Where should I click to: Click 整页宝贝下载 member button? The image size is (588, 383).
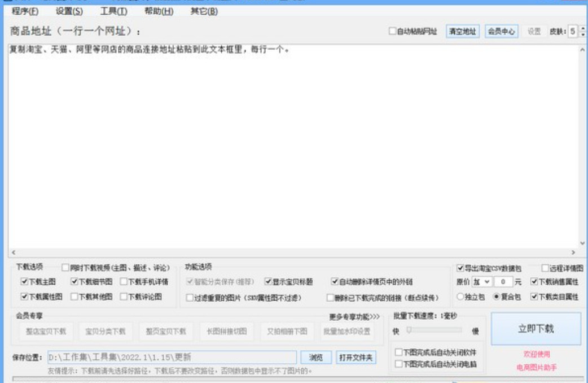pos(166,331)
